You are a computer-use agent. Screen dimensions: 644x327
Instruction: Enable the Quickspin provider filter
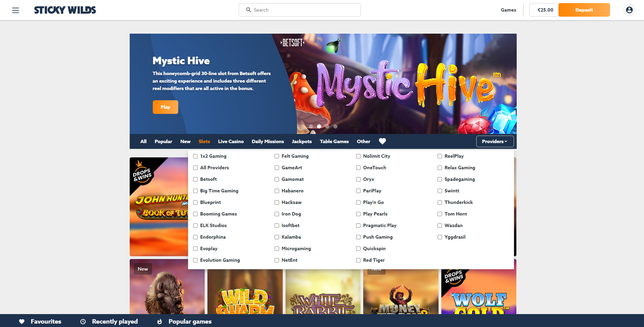click(x=358, y=249)
